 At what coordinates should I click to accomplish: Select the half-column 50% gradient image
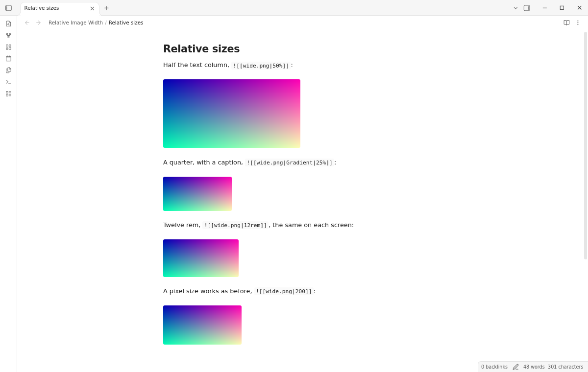232,114
